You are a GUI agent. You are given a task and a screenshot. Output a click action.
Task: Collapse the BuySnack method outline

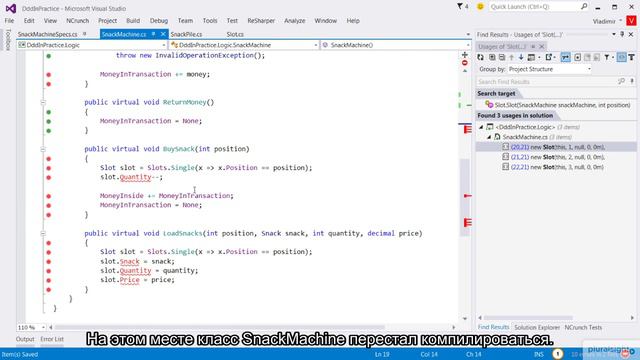click(43, 149)
